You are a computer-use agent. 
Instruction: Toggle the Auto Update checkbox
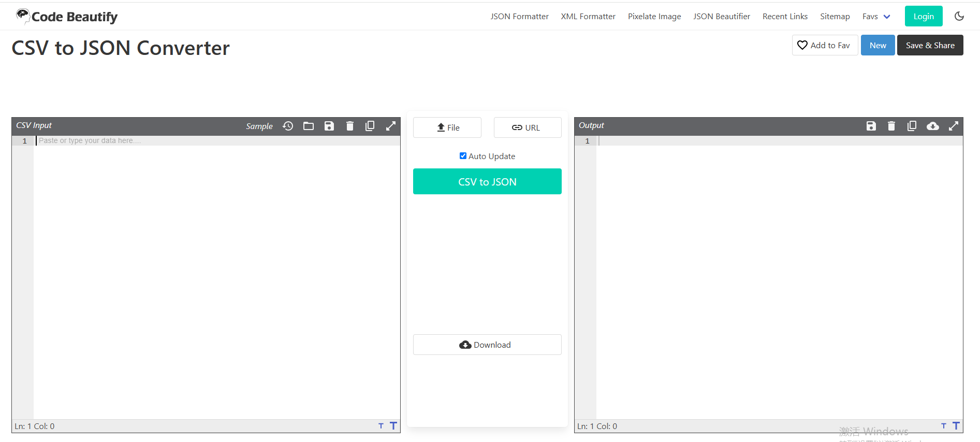463,156
